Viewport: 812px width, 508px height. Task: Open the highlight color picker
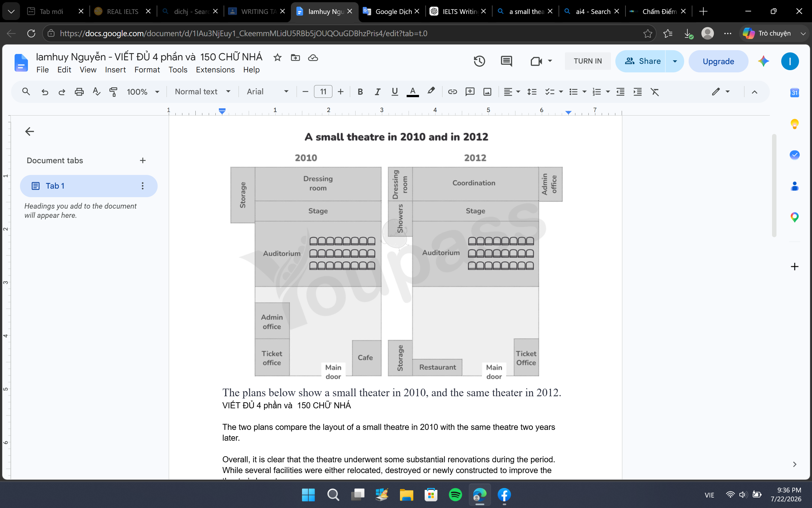[431, 92]
